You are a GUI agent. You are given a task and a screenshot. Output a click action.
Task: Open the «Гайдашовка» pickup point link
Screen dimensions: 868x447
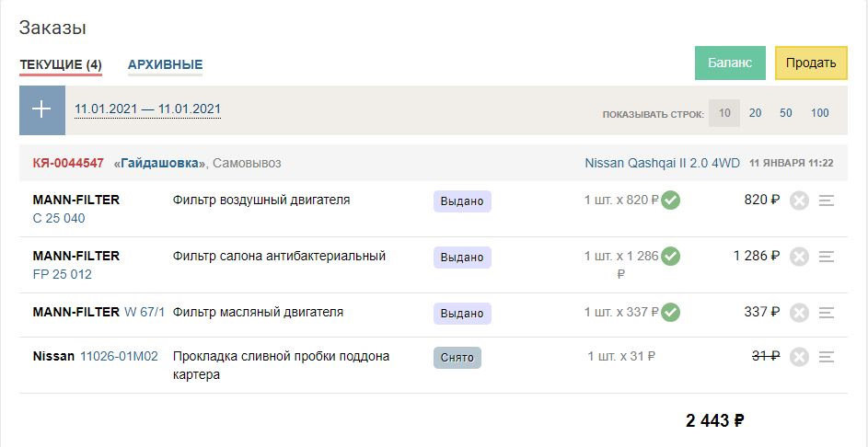coord(159,163)
